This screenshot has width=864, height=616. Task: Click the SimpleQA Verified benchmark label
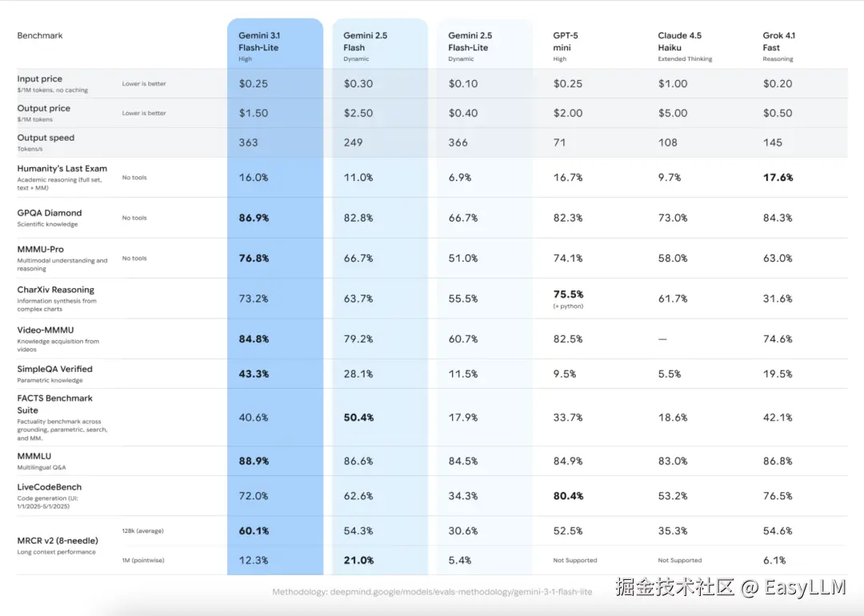point(55,369)
